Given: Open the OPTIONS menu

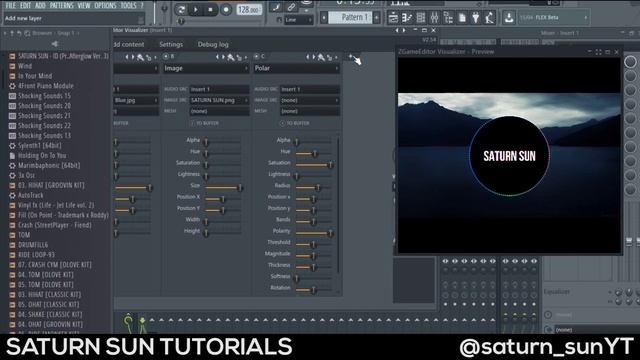Looking at the screenshot, I should point(105,5).
